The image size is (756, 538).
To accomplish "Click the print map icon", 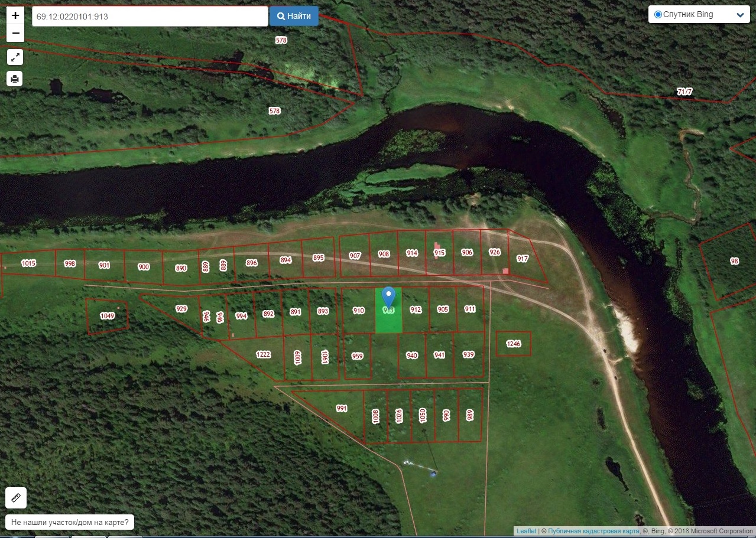I will pyautogui.click(x=15, y=79).
